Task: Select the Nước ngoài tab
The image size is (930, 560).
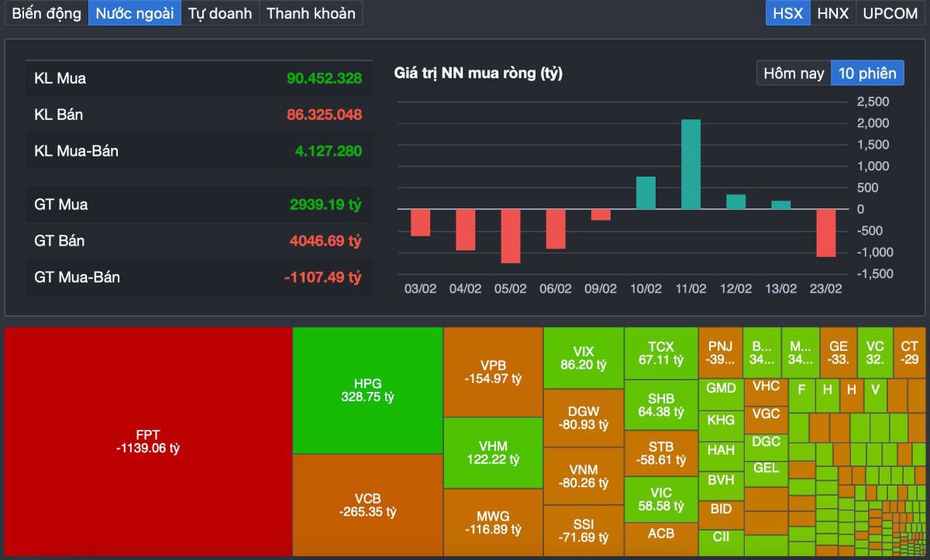Action: (135, 13)
